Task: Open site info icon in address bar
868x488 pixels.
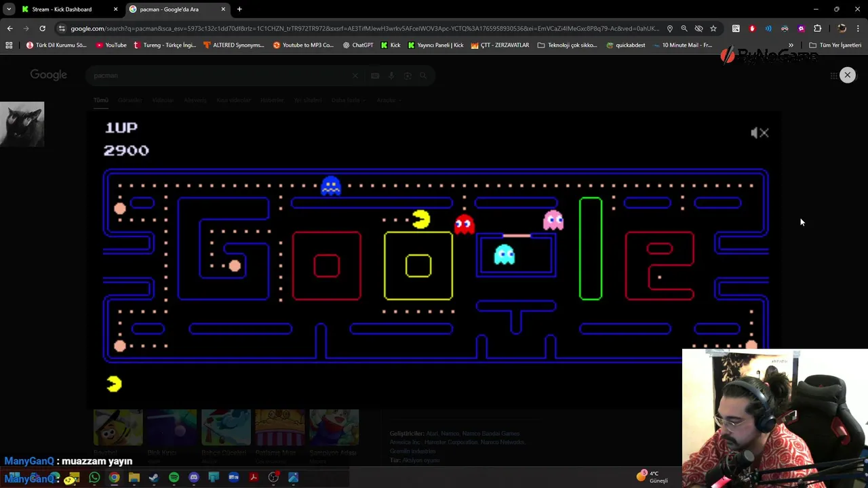Action: [x=62, y=28]
